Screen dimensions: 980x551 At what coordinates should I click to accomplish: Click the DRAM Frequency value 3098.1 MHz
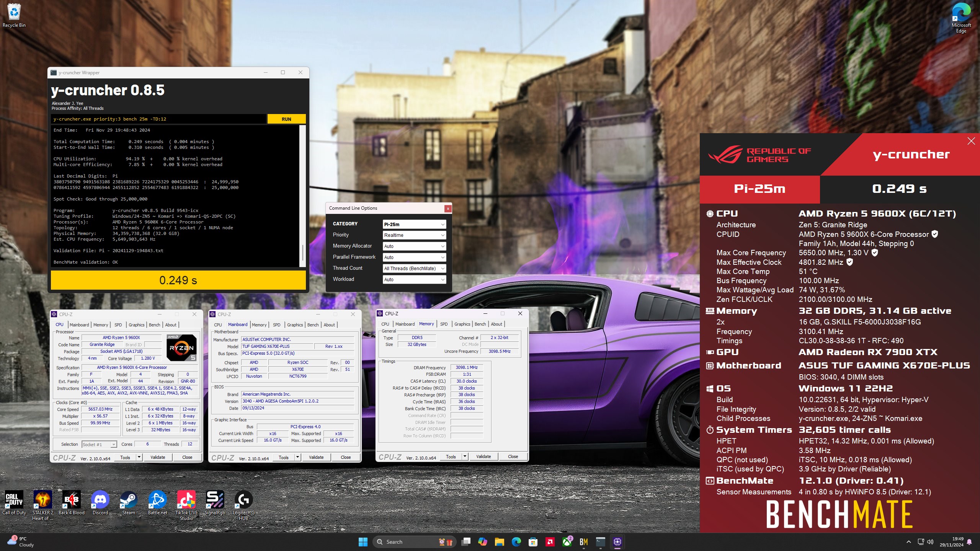[x=467, y=367]
